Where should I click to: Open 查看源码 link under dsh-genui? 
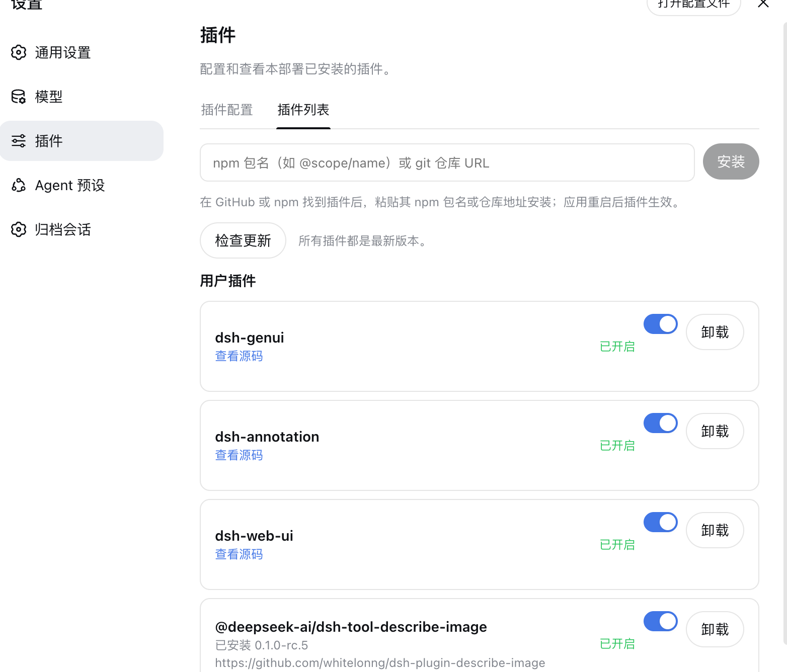pos(239,356)
